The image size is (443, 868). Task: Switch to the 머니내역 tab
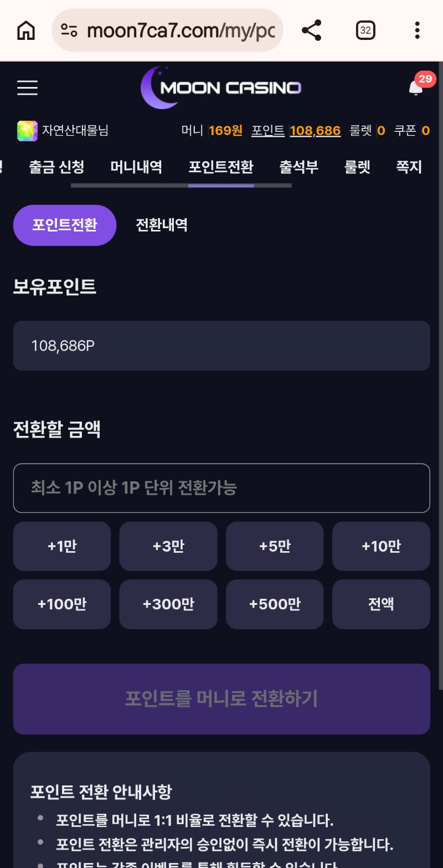pyautogui.click(x=136, y=167)
